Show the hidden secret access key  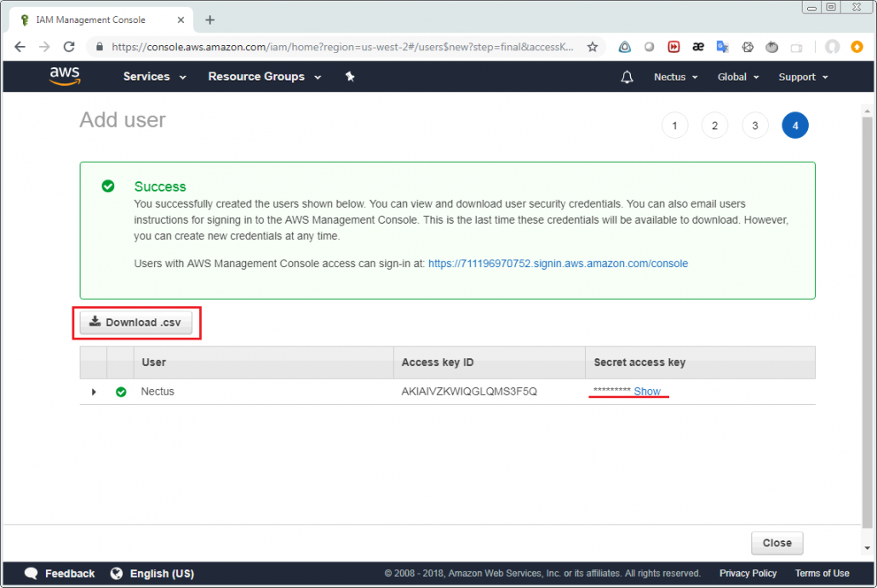point(648,391)
